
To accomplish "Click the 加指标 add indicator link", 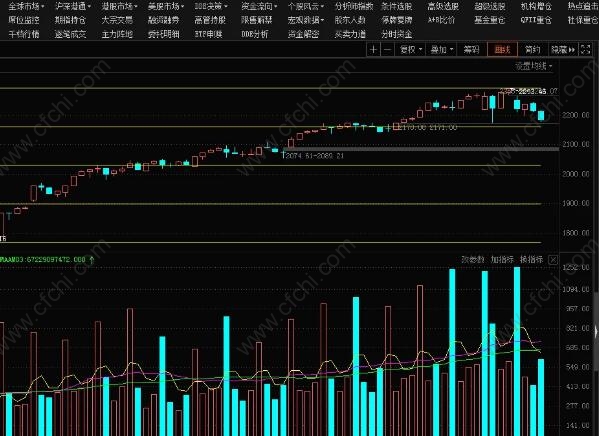I will (502, 259).
